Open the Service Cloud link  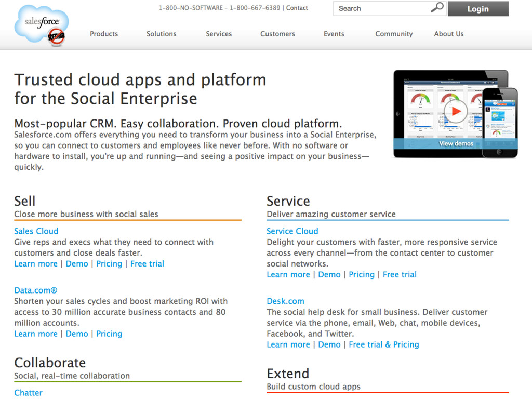click(292, 231)
